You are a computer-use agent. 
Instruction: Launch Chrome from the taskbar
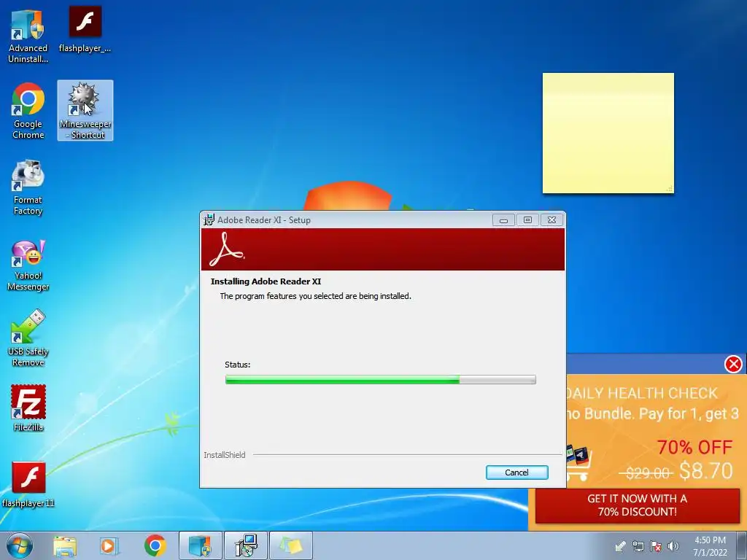pos(155,545)
